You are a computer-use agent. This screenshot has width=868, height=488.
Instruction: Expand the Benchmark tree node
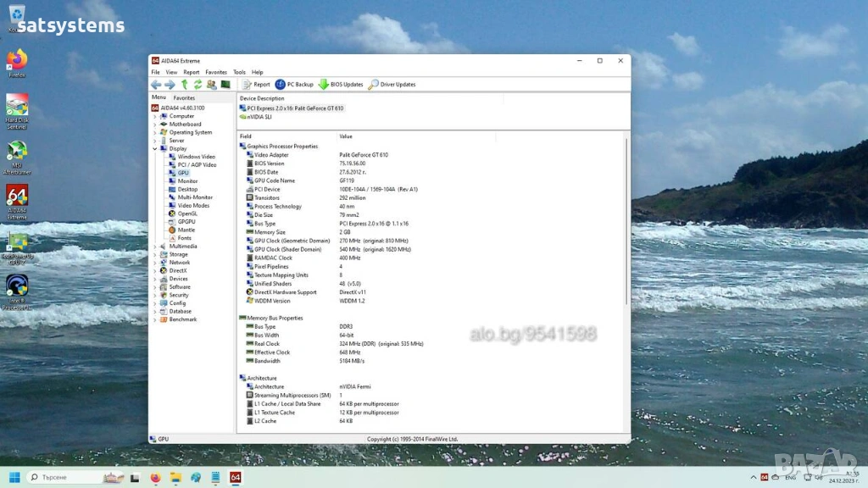[x=155, y=319]
